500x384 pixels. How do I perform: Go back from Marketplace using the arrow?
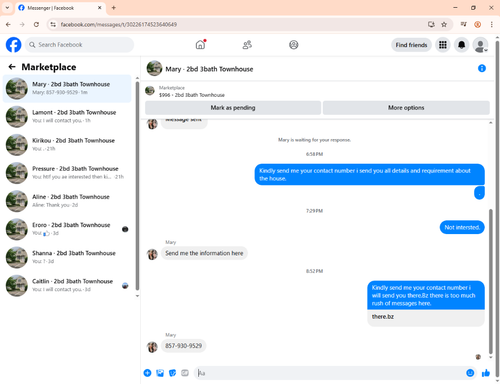pos(12,67)
